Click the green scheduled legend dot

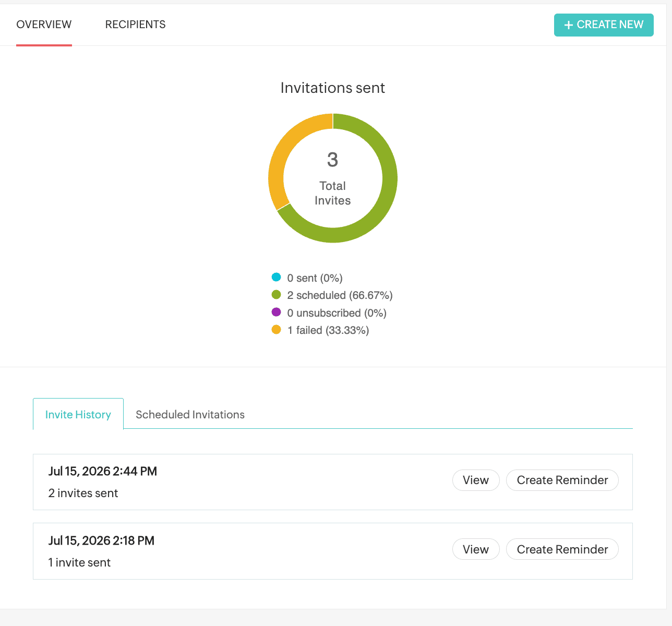pos(277,295)
